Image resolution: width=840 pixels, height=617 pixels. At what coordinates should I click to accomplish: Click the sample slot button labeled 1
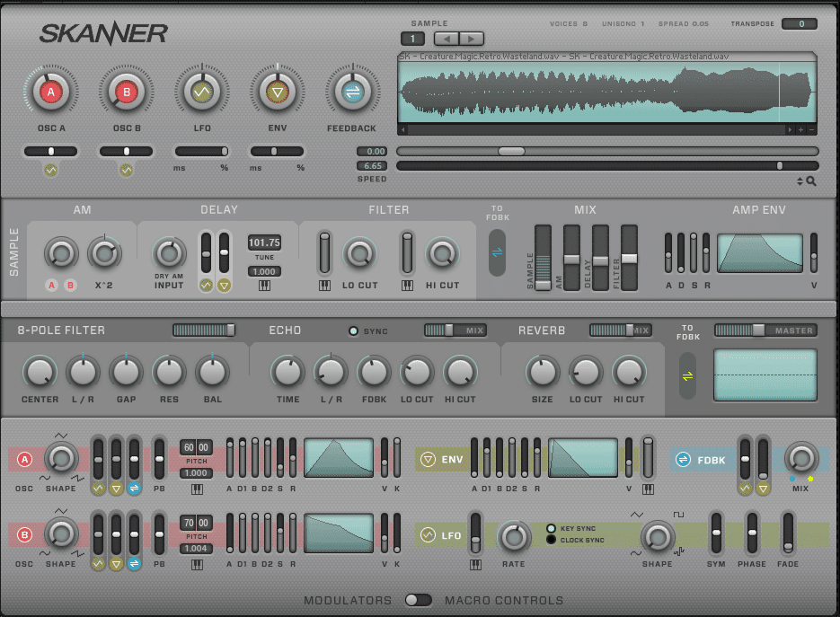pos(413,39)
